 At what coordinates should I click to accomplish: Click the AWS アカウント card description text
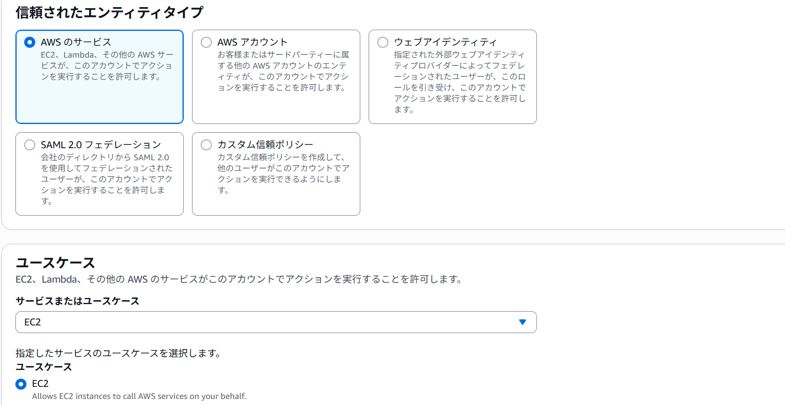tap(283, 71)
